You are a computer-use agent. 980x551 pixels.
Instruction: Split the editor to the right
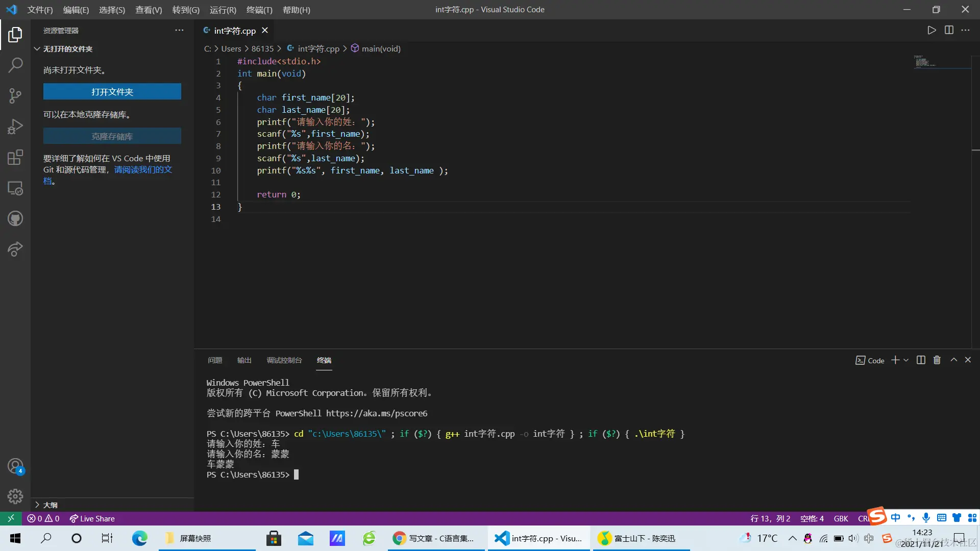click(x=949, y=30)
